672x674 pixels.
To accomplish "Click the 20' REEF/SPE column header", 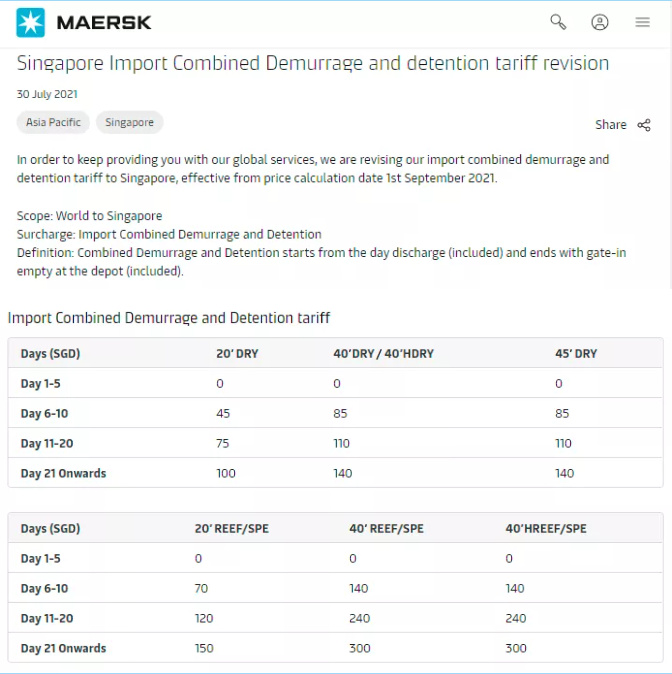I will pyautogui.click(x=231, y=529).
